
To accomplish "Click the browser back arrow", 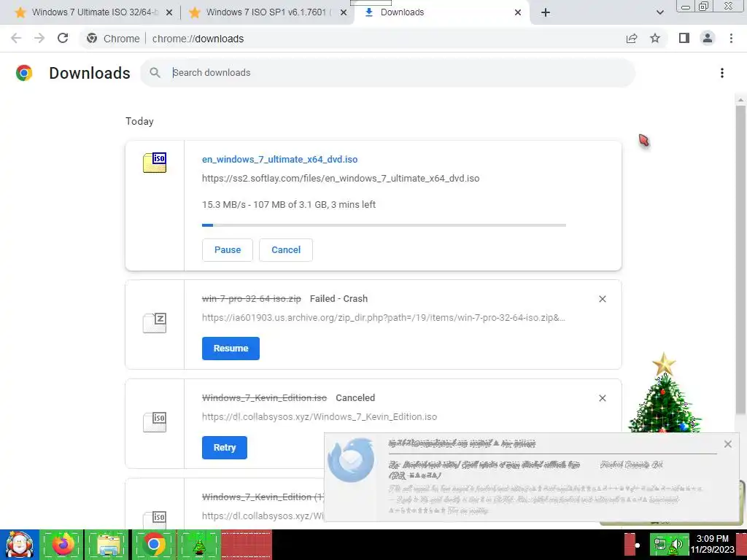I will coord(16,38).
